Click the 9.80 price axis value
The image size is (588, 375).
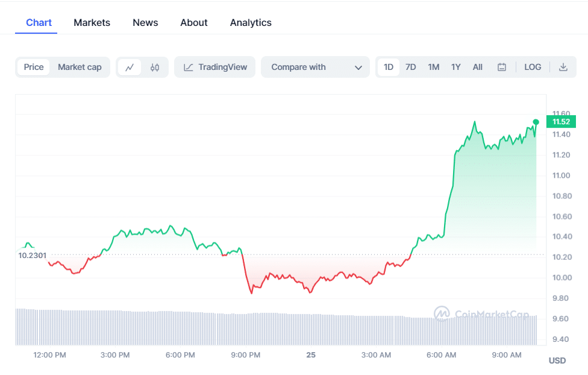click(560, 298)
